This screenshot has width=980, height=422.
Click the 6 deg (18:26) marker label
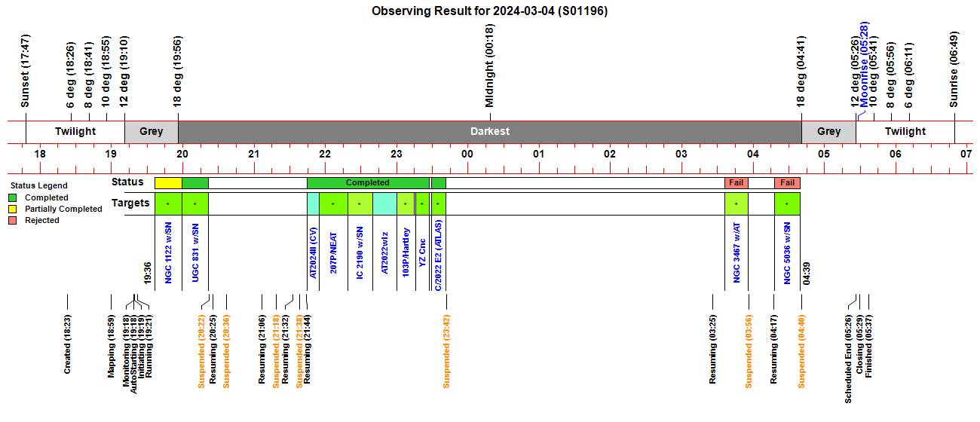click(x=71, y=75)
